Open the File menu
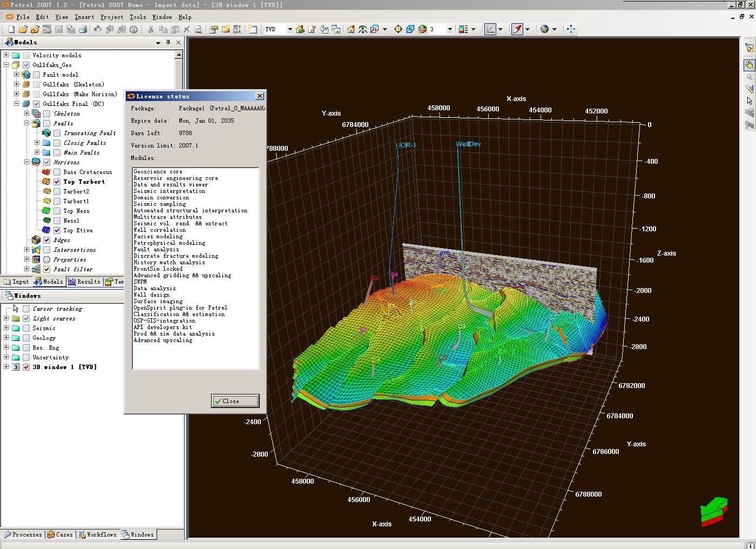Viewport: 756px width, 549px height. 23,17
